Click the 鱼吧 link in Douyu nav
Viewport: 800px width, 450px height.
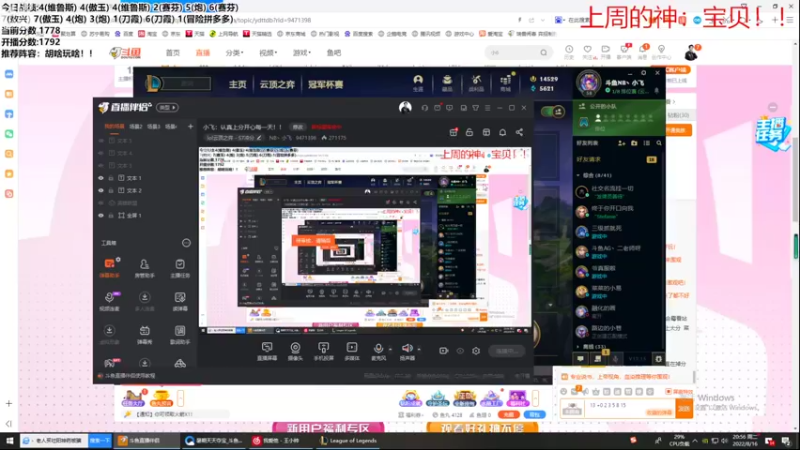[334, 53]
